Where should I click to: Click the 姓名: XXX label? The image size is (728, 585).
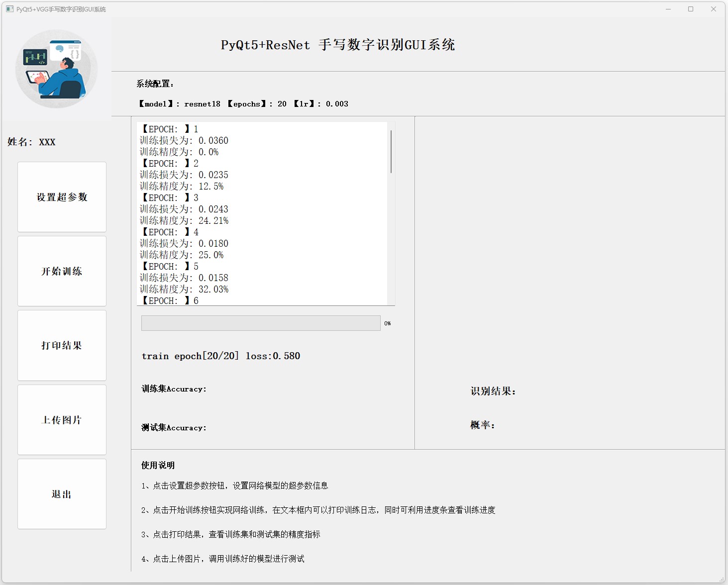click(31, 142)
